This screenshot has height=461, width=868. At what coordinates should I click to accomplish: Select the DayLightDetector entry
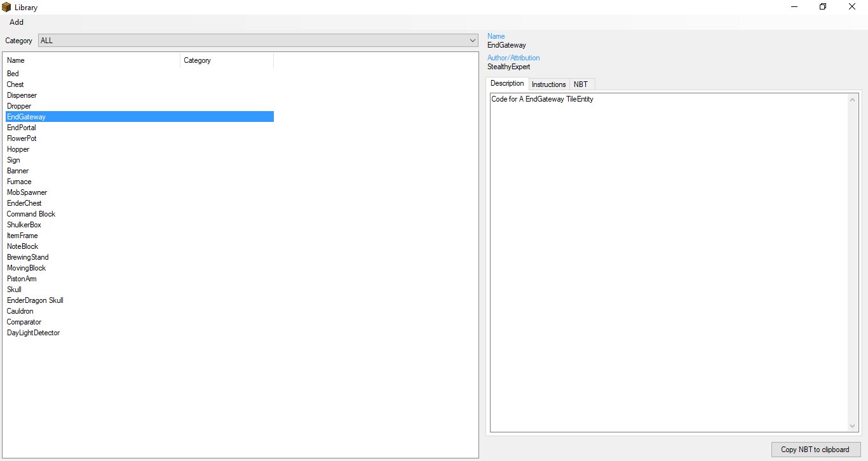33,333
